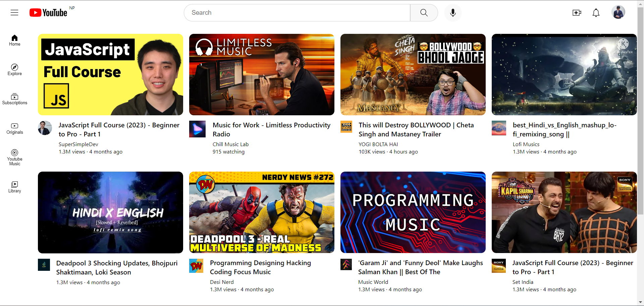Open the Library sidebar item
Image resolution: width=644 pixels, height=306 pixels.
coord(15,187)
